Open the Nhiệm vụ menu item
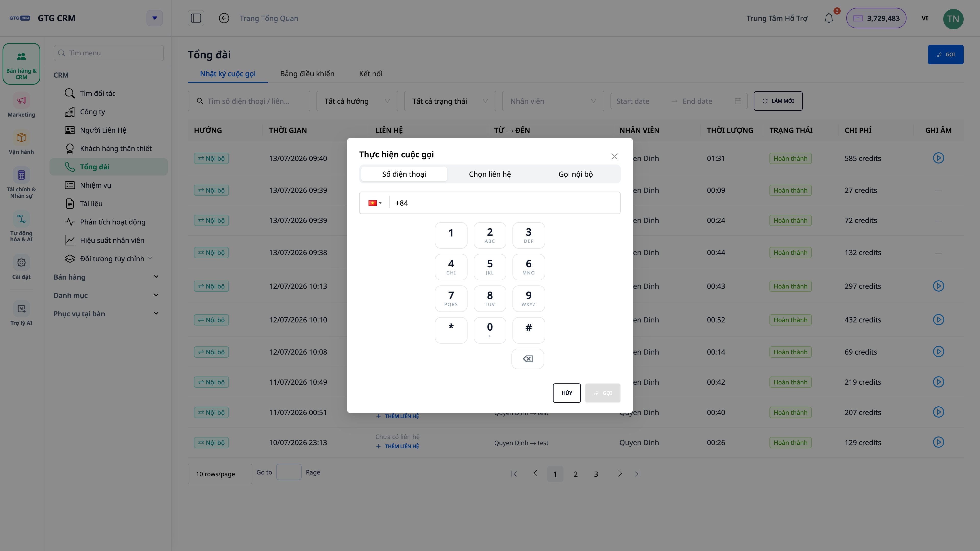The image size is (980, 551). point(109,185)
